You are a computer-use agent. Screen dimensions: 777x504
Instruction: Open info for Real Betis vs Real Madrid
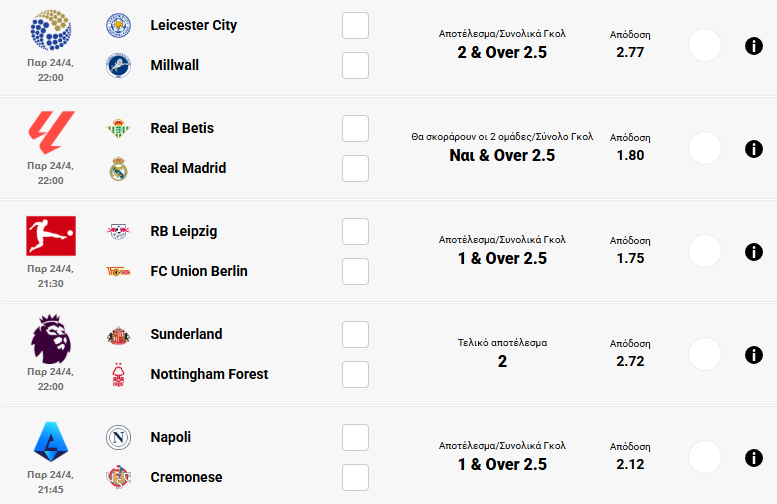tap(754, 149)
